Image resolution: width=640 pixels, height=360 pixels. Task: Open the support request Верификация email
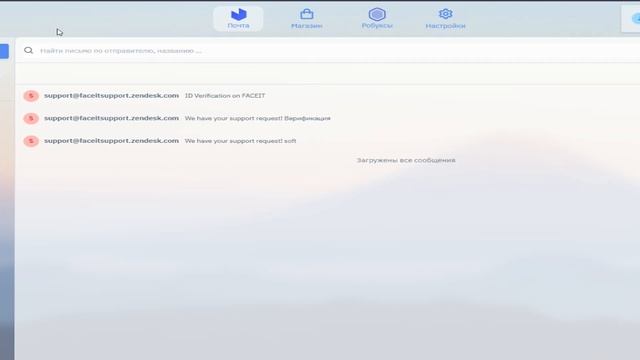[x=328, y=118]
